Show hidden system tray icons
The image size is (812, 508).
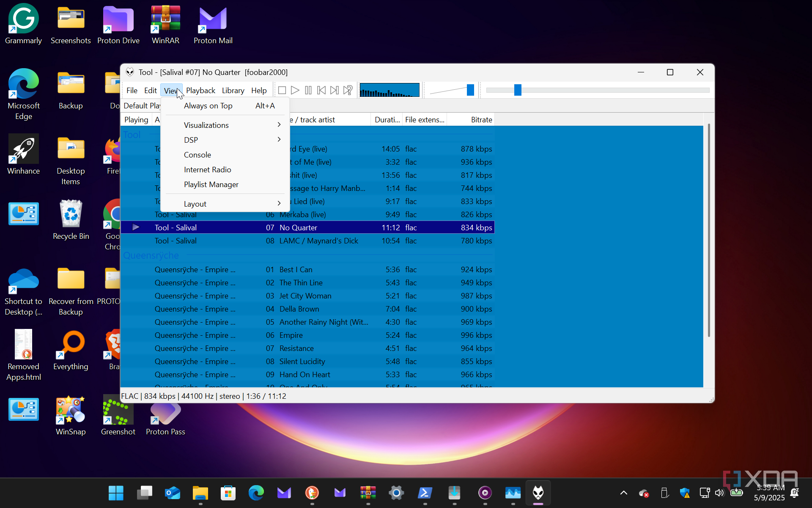[623, 493]
